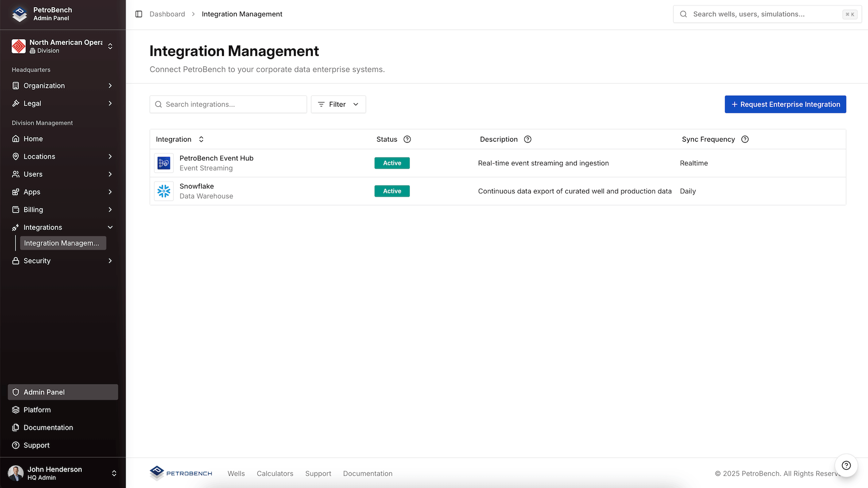
Task: Open the Dashboard breadcrumb link
Action: pyautogui.click(x=167, y=14)
